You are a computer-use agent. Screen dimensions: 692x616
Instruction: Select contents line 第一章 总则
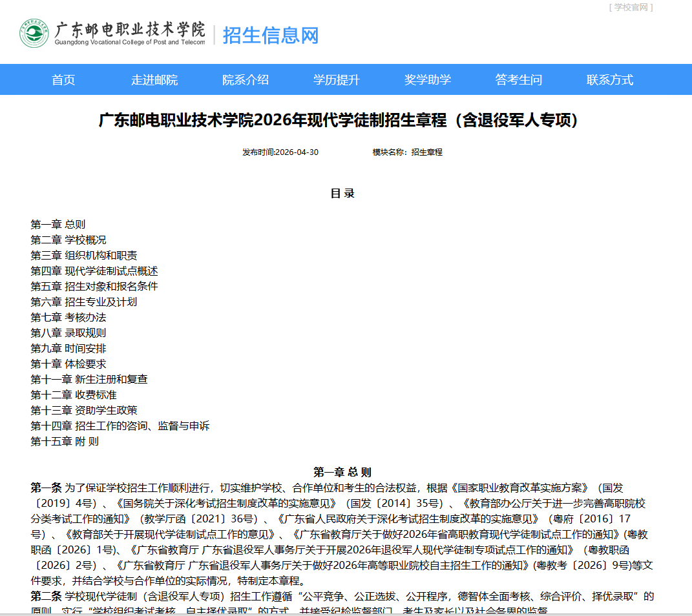pos(58,225)
